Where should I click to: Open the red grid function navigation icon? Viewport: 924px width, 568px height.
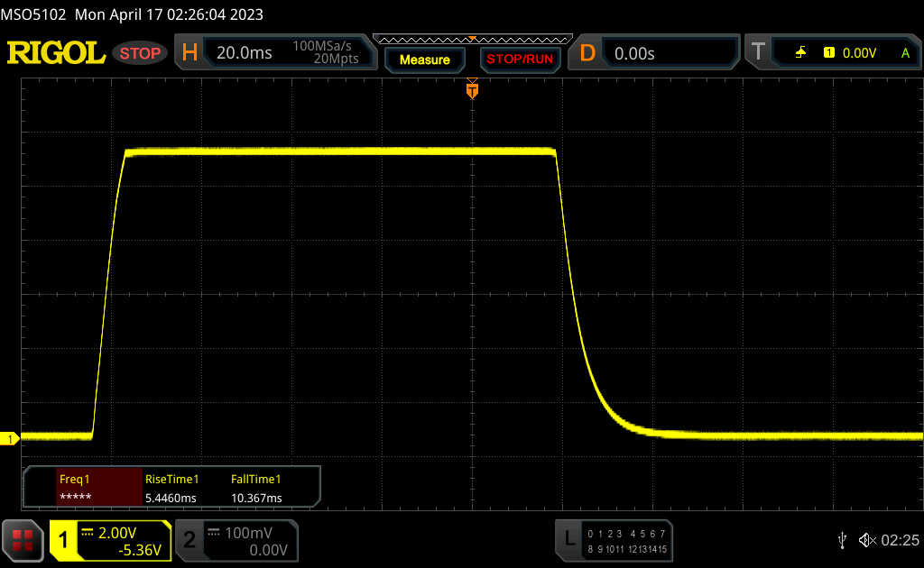[23, 540]
